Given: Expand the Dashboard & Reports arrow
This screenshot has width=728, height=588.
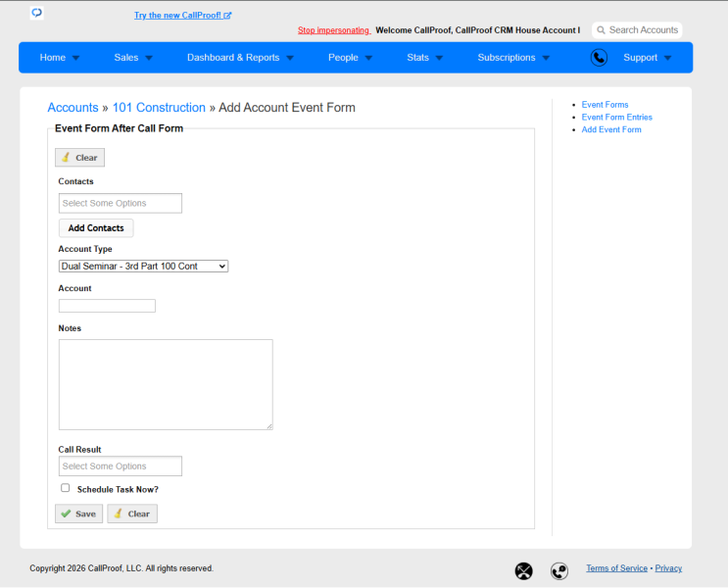Looking at the screenshot, I should click(290, 58).
